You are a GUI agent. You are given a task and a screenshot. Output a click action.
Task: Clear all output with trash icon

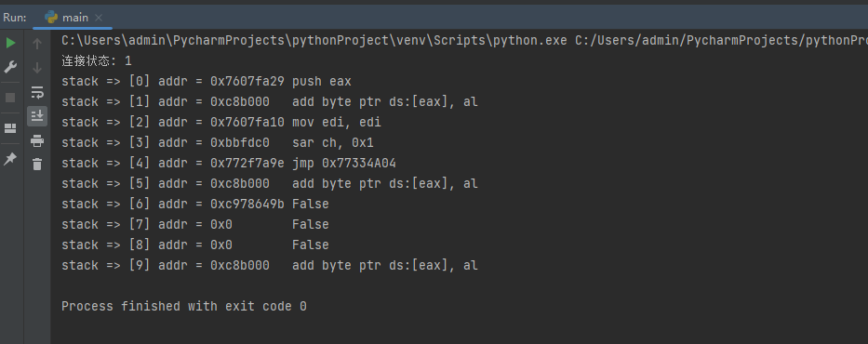pos(37,165)
